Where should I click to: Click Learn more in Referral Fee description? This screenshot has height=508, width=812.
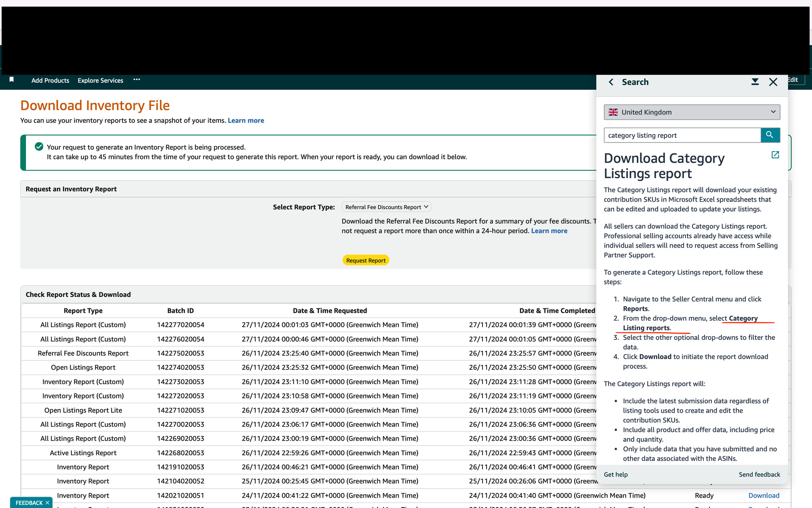click(x=549, y=231)
